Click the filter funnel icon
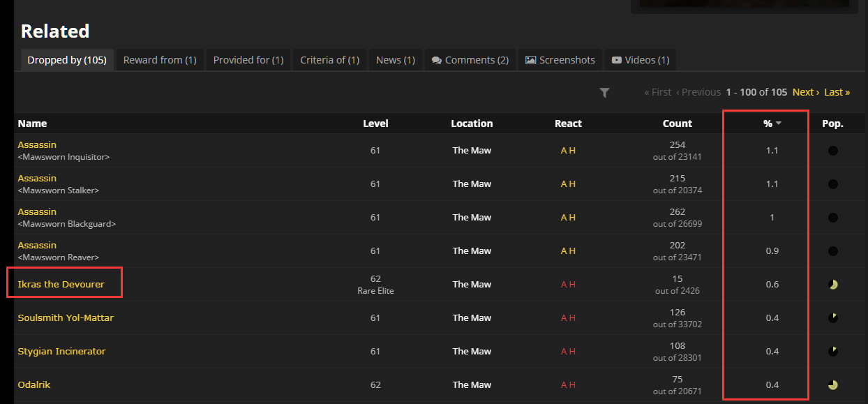The image size is (868, 404). [x=604, y=93]
